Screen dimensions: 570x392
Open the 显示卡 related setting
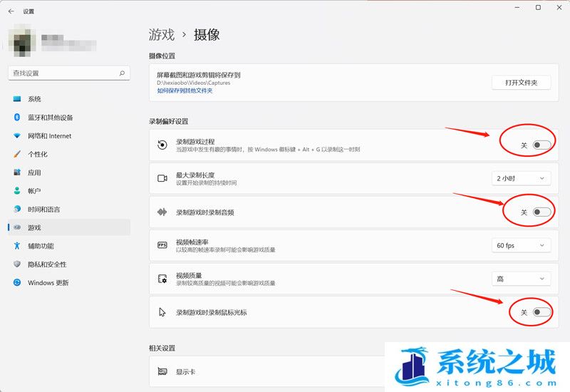pos(266,371)
